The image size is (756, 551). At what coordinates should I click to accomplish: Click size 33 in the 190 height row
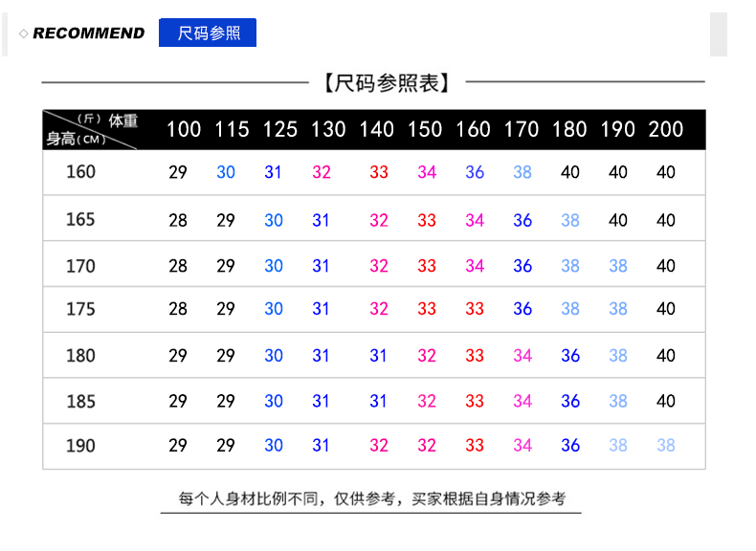(x=475, y=446)
